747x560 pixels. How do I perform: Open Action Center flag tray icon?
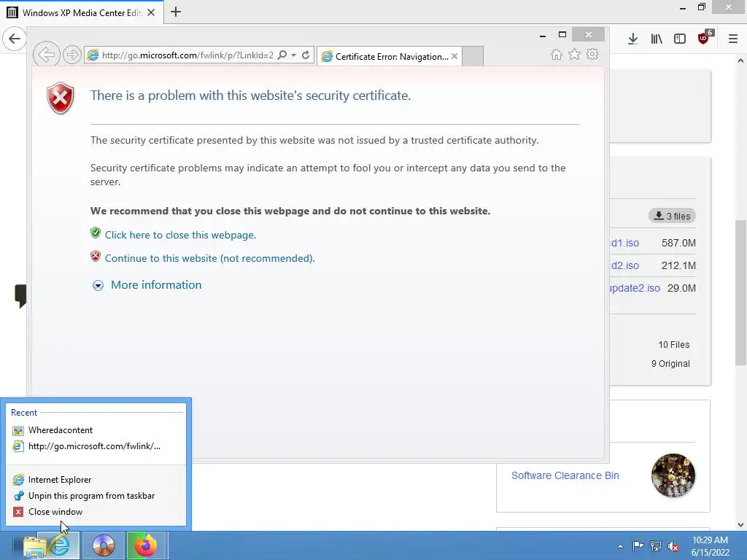[x=638, y=546]
